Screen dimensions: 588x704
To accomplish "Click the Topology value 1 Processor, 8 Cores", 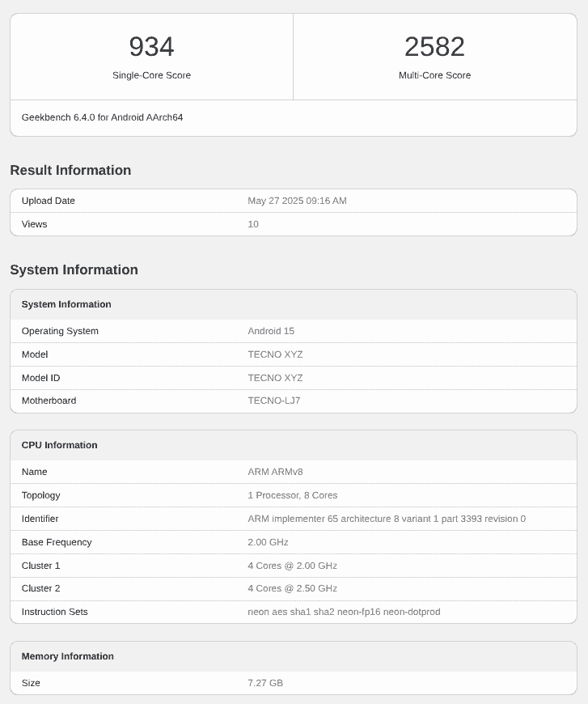I will click(x=292, y=495).
